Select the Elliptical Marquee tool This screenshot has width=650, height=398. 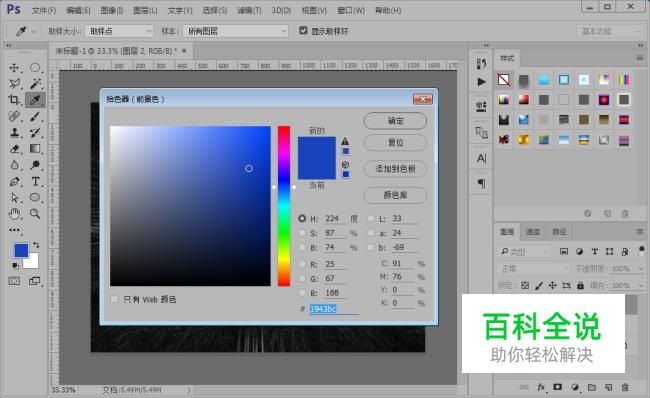click(x=35, y=68)
